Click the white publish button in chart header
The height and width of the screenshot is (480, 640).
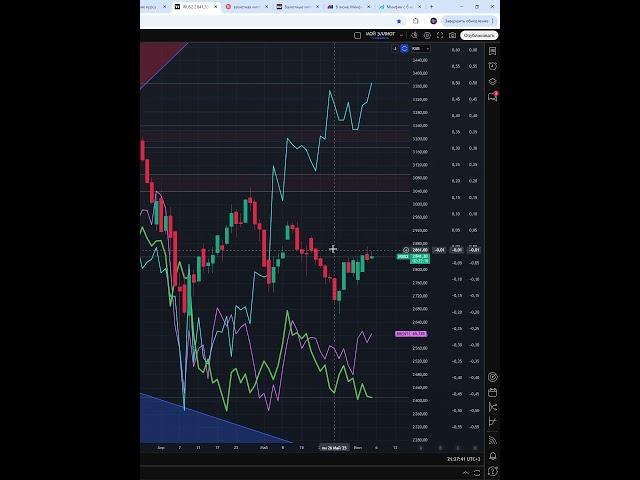point(479,36)
